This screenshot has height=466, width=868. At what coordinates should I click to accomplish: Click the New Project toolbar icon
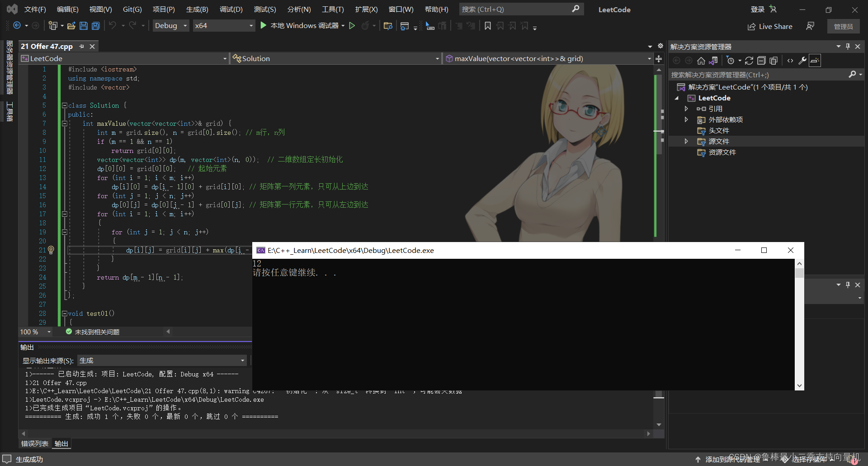(53, 26)
